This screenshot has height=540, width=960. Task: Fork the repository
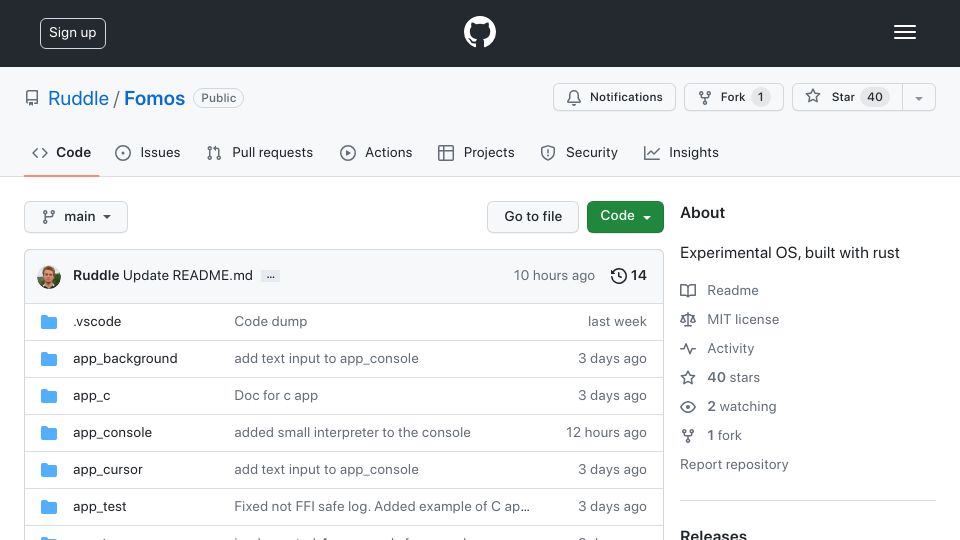733,97
